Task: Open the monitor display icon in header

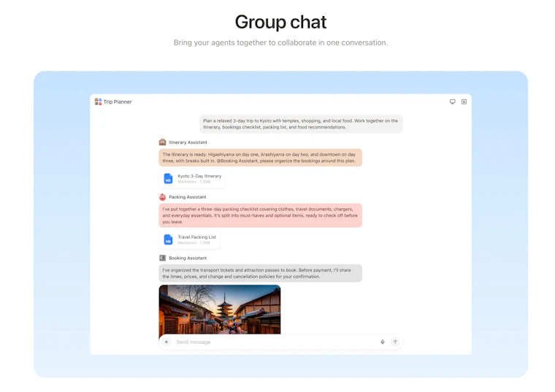Action: [452, 102]
